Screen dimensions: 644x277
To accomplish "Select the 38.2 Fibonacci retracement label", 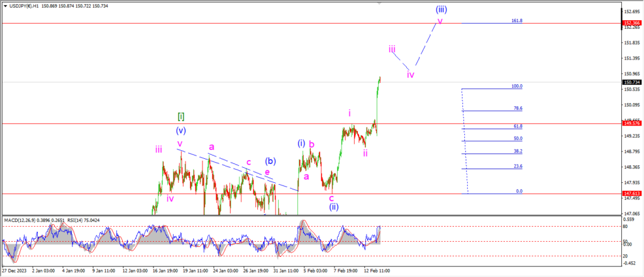I will pyautogui.click(x=517, y=151).
